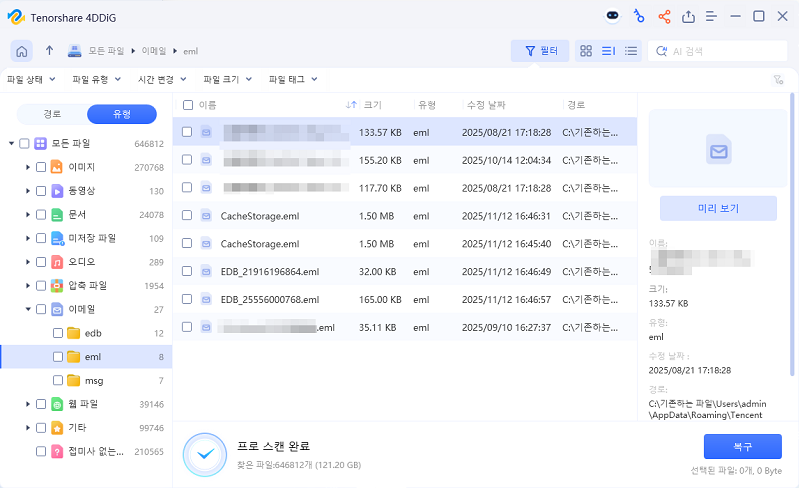Open the hamburger menu icon in title bar
This screenshot has width=799, height=488.
711,17
